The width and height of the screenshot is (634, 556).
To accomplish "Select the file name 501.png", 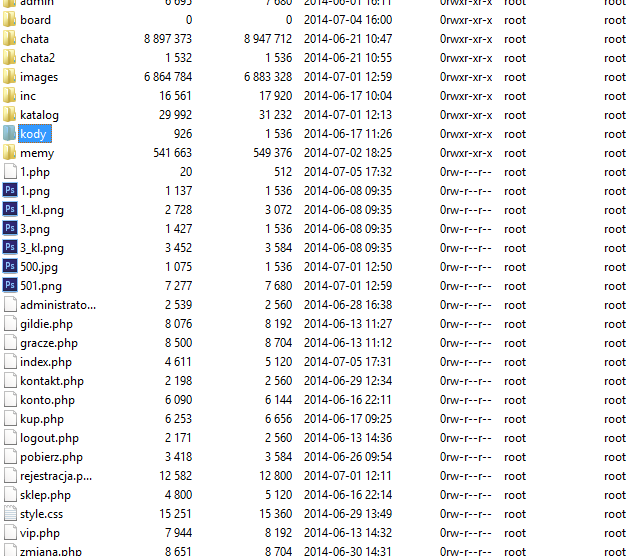I will (x=41, y=286).
